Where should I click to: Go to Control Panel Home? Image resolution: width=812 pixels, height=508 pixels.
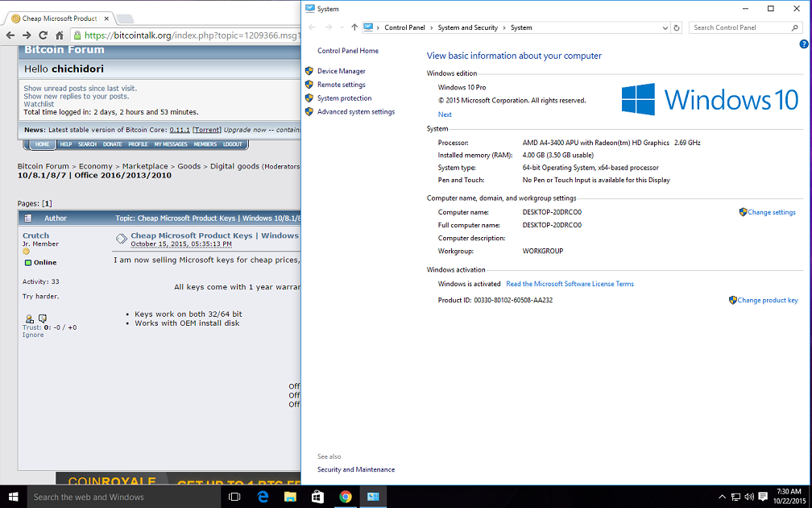pyautogui.click(x=347, y=51)
